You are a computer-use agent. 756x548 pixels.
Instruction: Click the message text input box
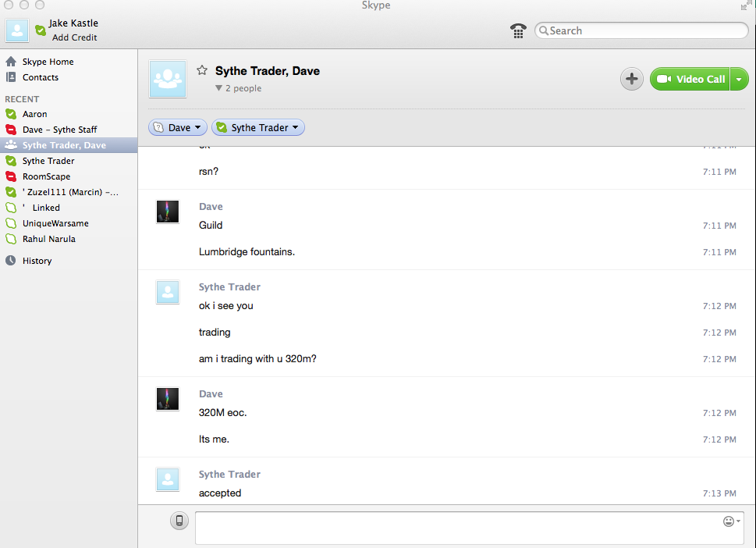click(469, 527)
